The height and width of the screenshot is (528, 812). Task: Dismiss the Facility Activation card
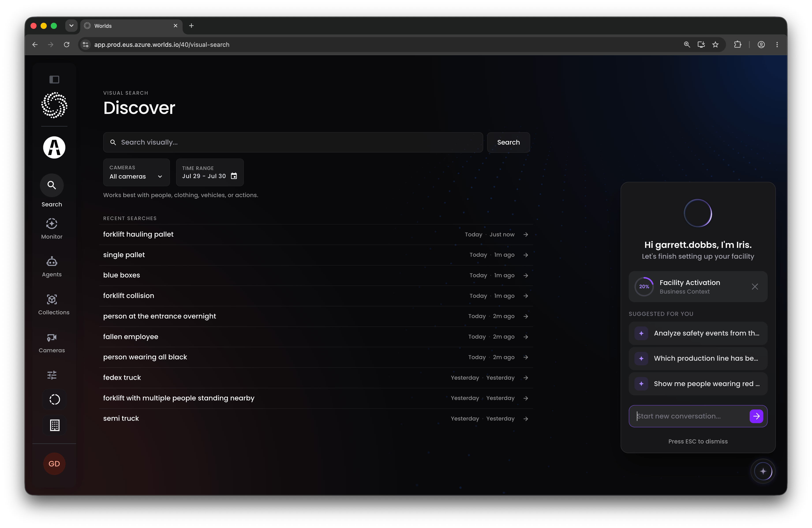755,287
